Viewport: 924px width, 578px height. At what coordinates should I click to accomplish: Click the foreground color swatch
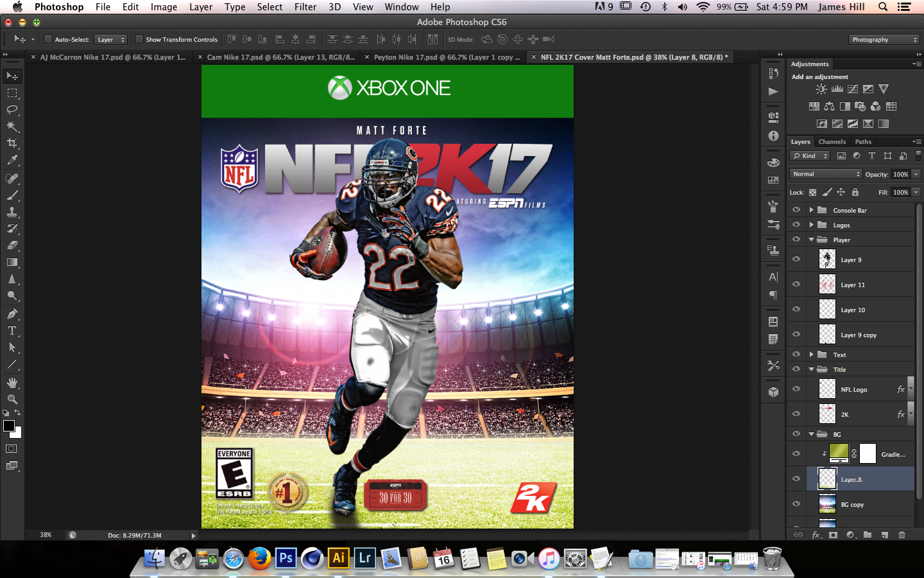[x=8, y=426]
